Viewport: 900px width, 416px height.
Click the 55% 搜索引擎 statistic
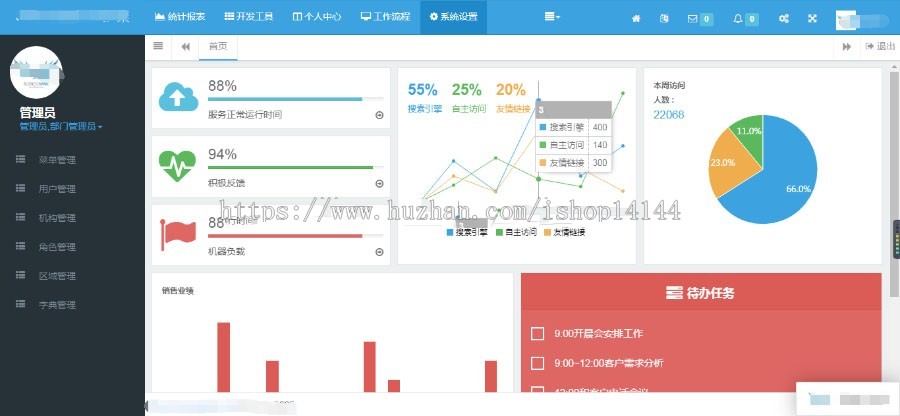(424, 97)
